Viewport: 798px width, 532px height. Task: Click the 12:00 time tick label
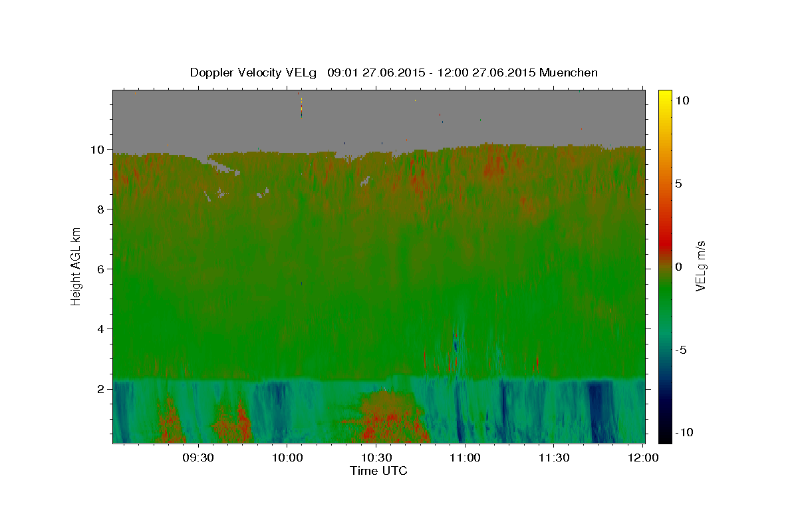642,458
